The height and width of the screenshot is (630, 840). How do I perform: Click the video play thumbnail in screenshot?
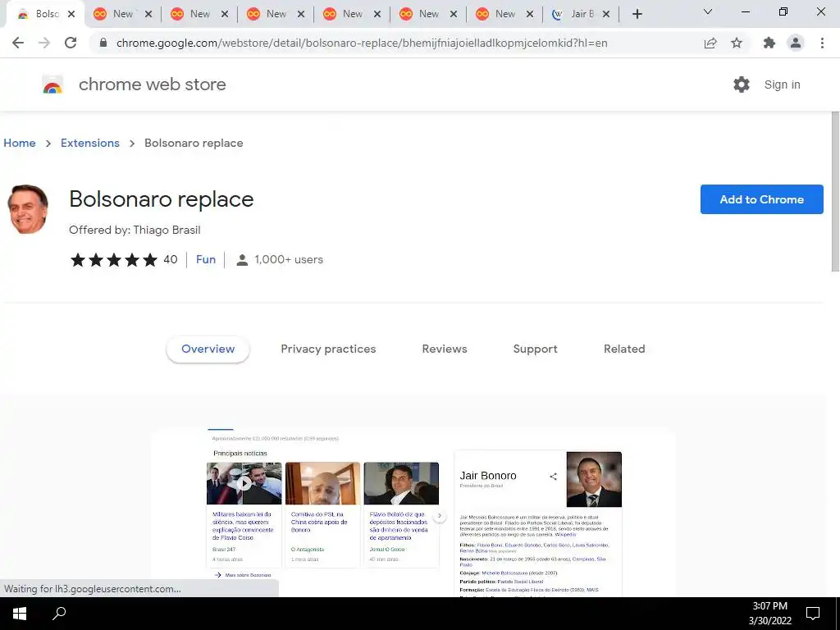point(244,483)
